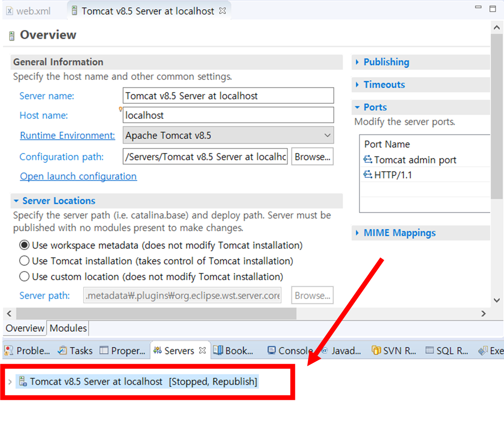Select Use Tomcat installation option

click(24, 261)
